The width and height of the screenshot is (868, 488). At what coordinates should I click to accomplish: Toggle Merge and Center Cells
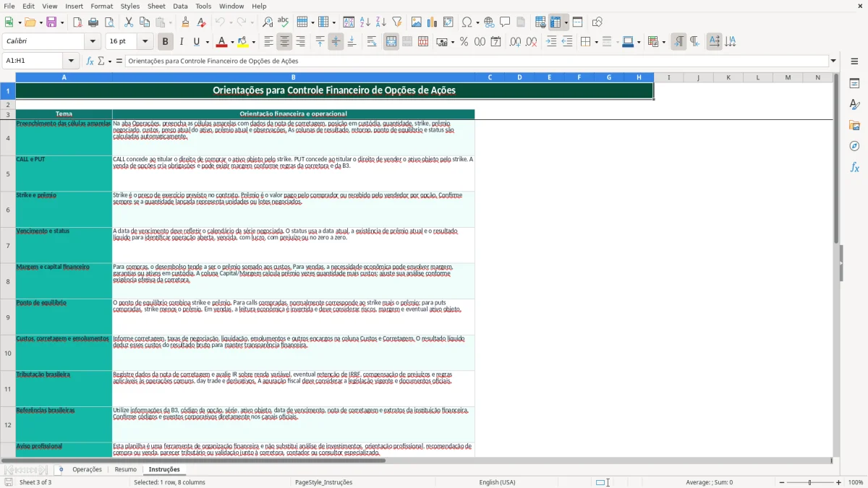point(391,42)
